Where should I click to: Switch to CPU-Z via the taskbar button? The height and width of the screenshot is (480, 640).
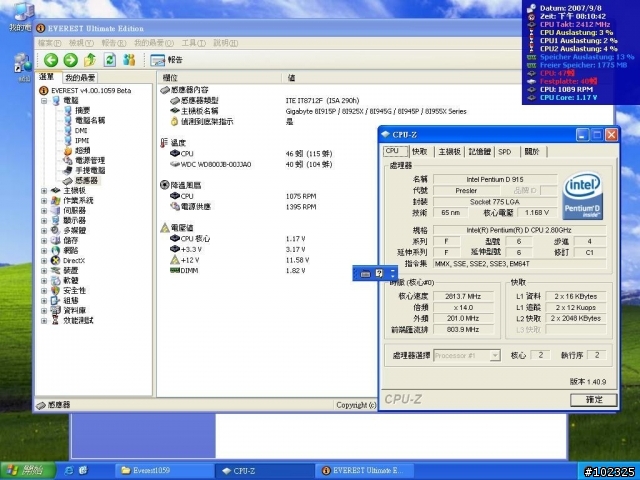(264, 471)
